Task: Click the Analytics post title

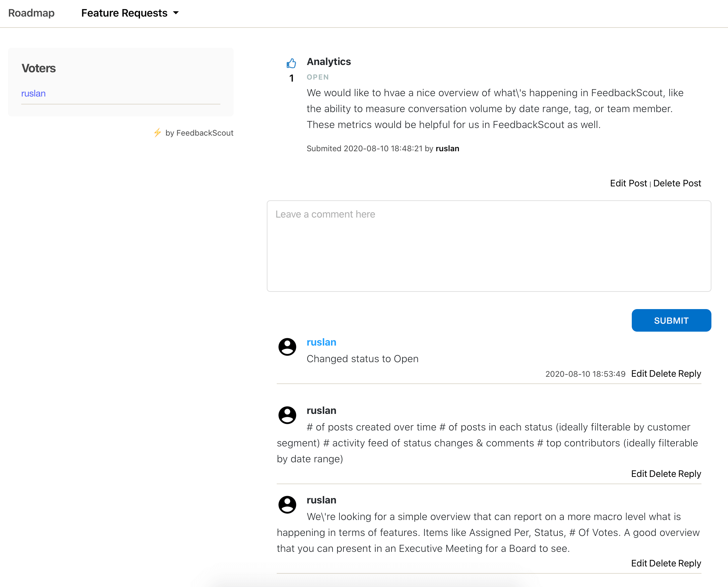Action: tap(329, 62)
